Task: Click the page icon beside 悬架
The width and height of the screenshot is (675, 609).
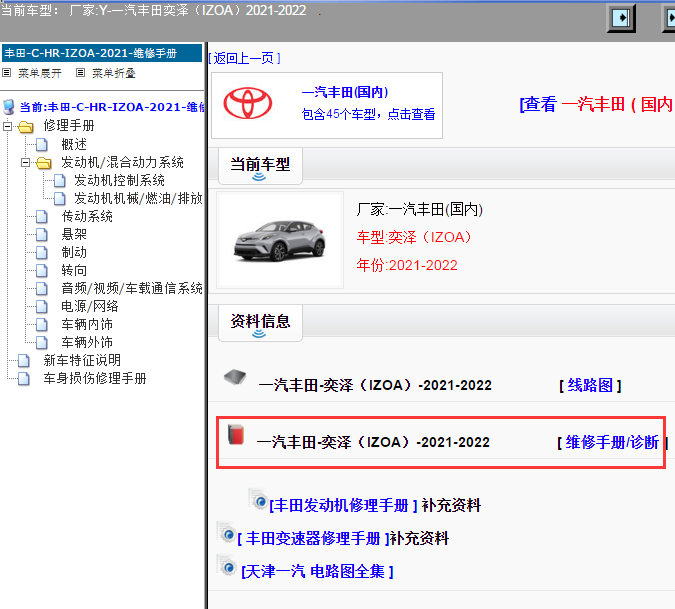Action: click(42, 235)
